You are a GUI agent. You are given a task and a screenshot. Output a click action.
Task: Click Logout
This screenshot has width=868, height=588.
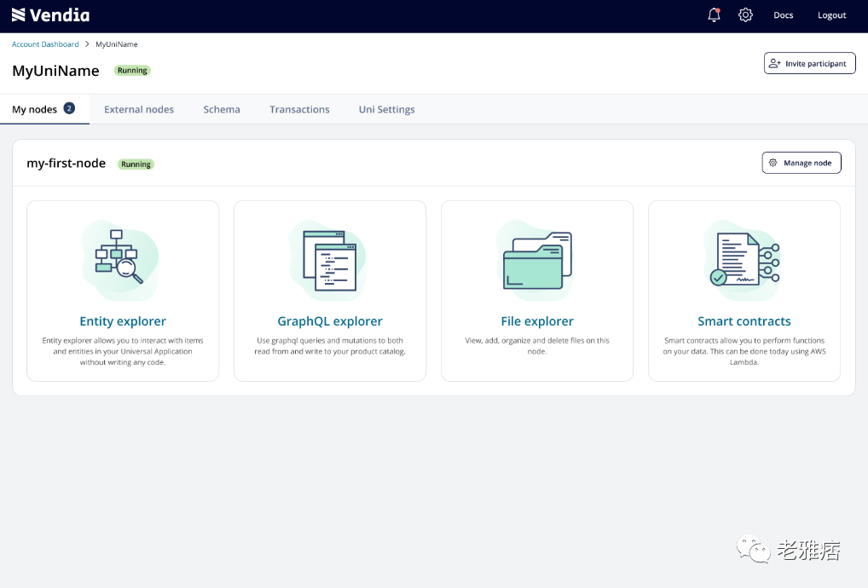pos(832,15)
